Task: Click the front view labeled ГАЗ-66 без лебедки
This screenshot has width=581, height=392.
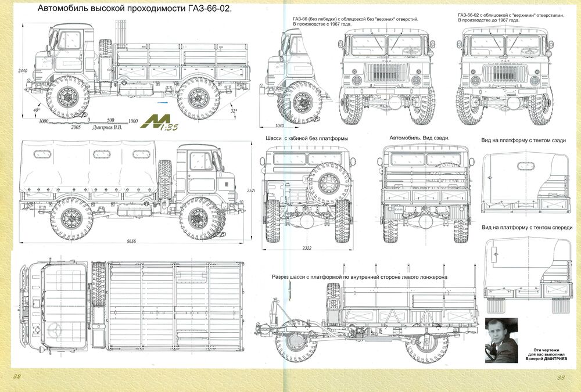Action: point(386,77)
